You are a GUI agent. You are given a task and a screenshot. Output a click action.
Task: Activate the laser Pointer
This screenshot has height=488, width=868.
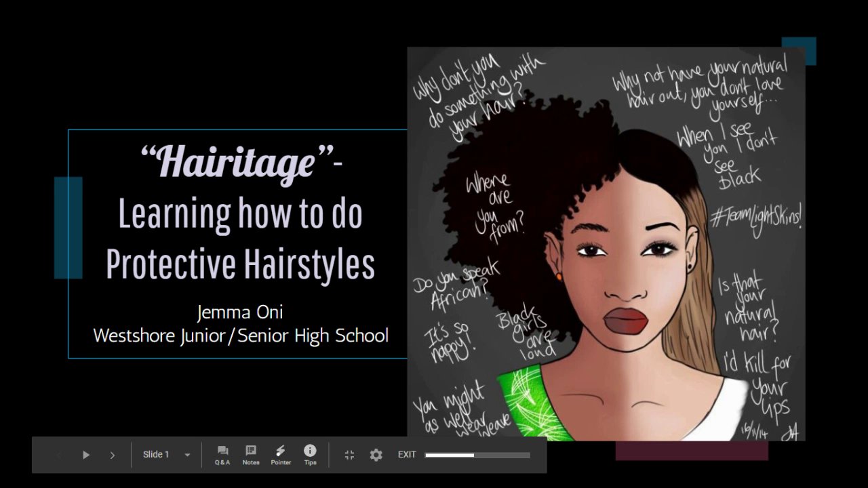coord(281,455)
